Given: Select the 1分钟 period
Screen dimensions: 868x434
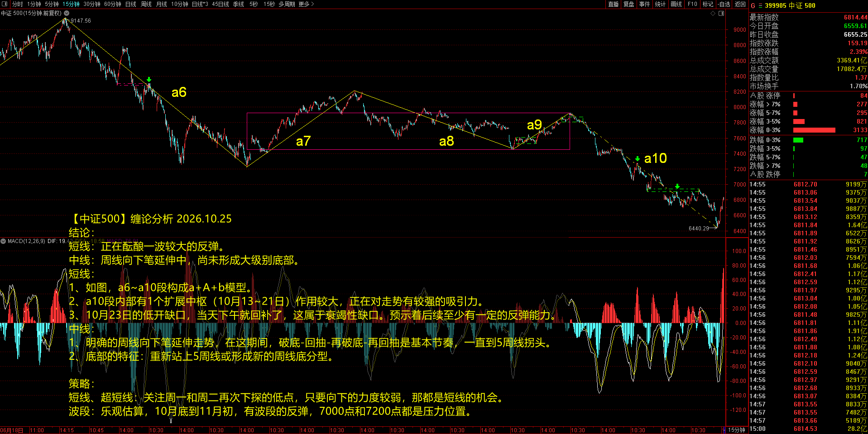Looking at the screenshot, I should (34, 4).
